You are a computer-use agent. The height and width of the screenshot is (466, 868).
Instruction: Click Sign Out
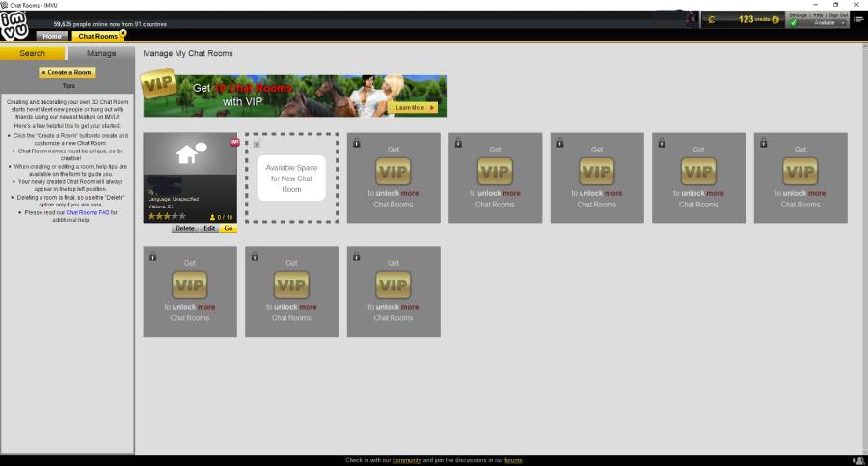click(x=838, y=15)
